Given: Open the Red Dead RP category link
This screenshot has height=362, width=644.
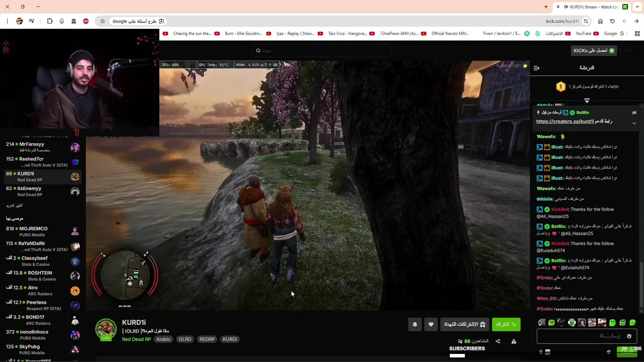Looking at the screenshot, I should (x=136, y=339).
